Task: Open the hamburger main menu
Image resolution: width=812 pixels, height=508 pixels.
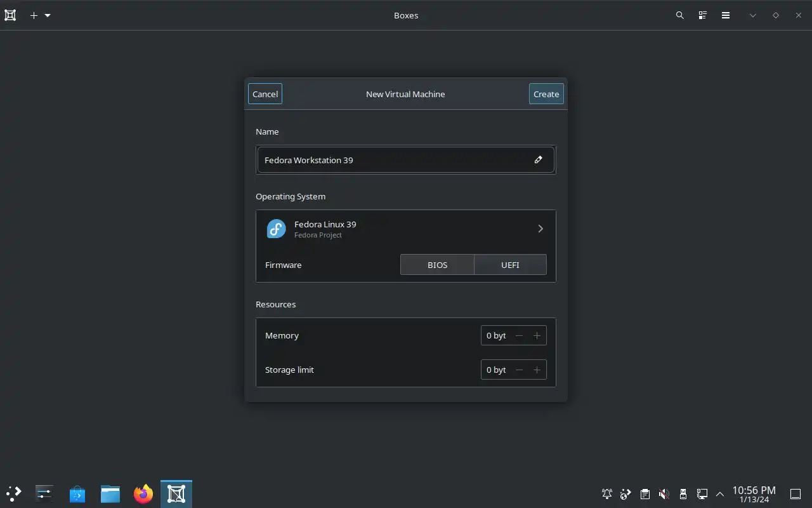Action: 726,15
